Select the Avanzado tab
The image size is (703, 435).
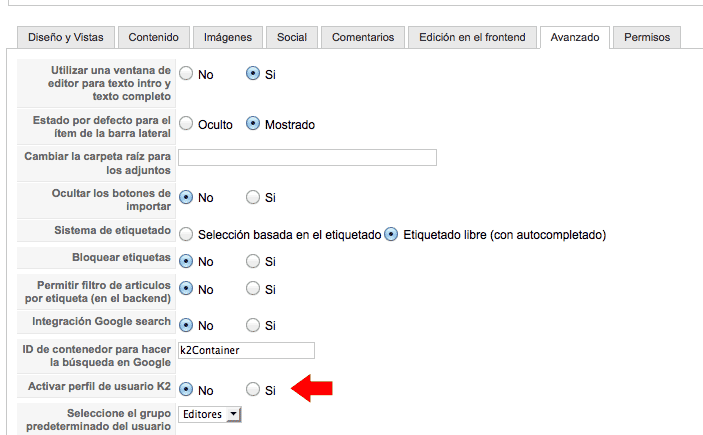tap(575, 37)
